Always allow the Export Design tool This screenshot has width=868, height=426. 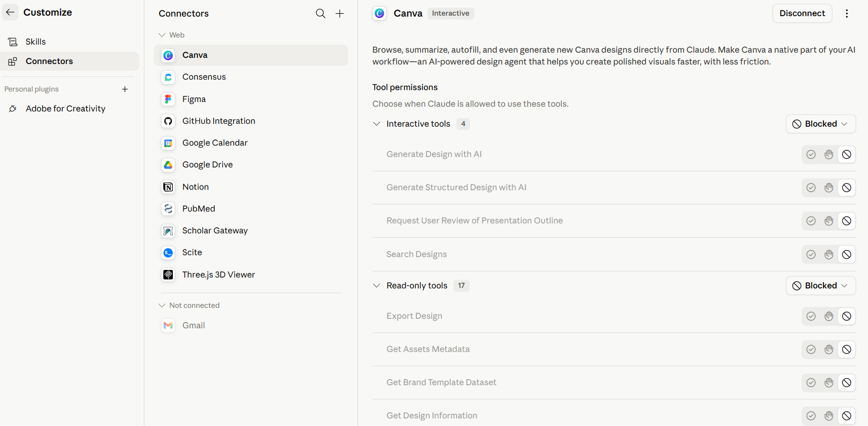[x=811, y=316]
